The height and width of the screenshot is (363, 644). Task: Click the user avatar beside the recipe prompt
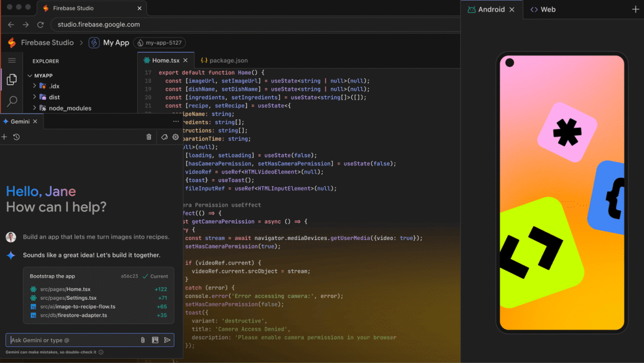click(x=11, y=237)
